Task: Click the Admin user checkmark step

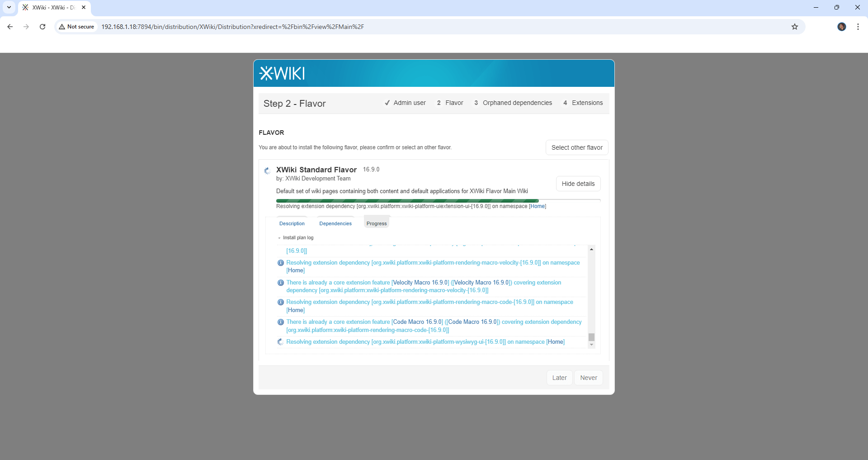Action: [x=405, y=103]
